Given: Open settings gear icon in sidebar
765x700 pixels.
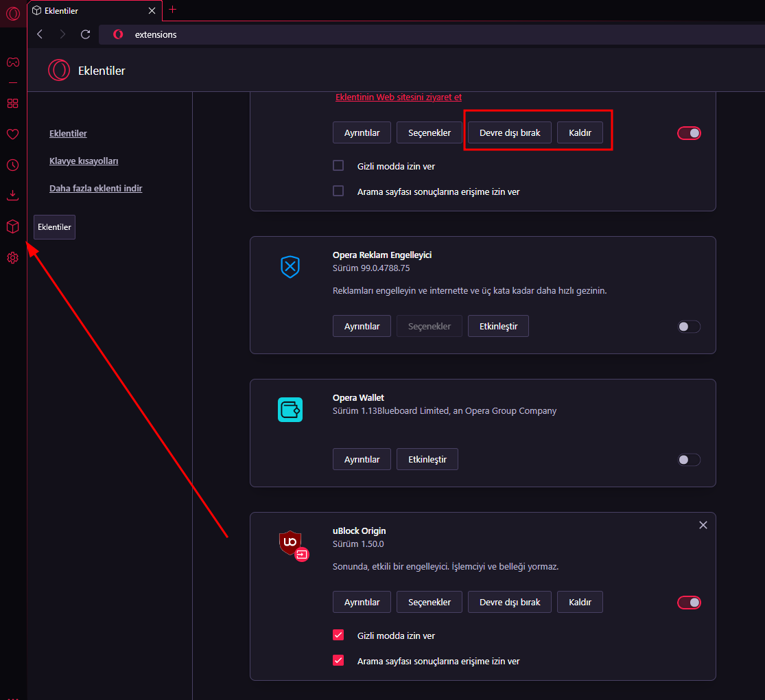Looking at the screenshot, I should coord(13,258).
